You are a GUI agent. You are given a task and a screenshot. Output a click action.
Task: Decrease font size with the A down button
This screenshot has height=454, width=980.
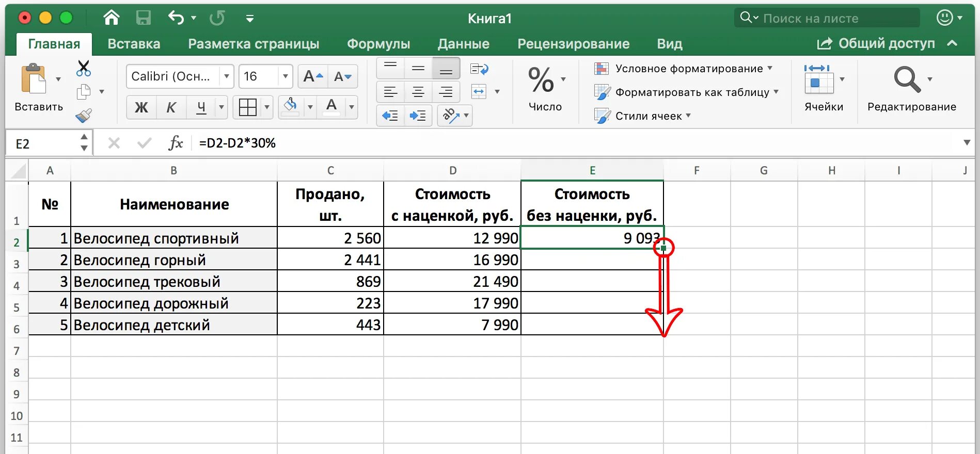[x=343, y=77]
